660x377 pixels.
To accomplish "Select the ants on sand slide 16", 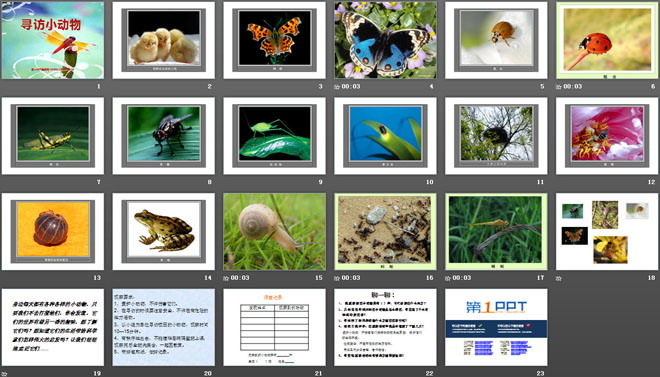I will (x=386, y=231).
